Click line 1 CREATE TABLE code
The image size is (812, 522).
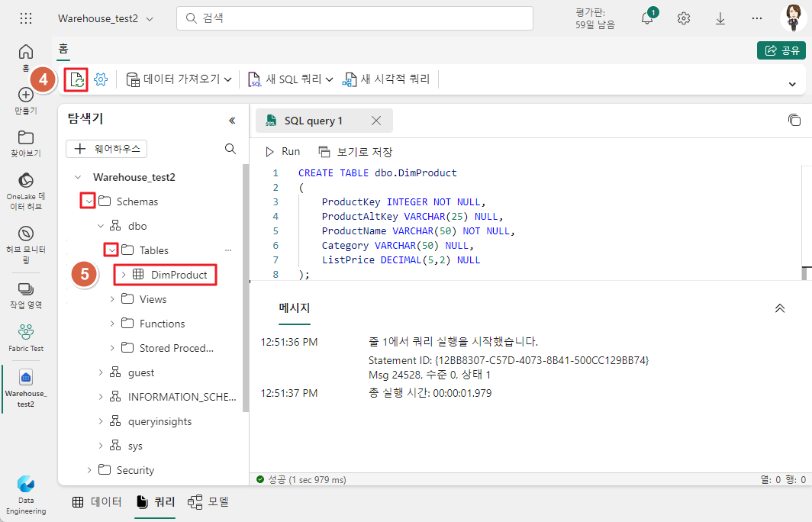coord(378,173)
